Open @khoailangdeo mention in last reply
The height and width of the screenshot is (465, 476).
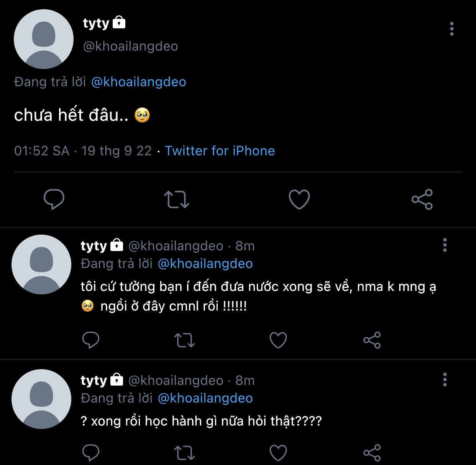[x=205, y=398]
